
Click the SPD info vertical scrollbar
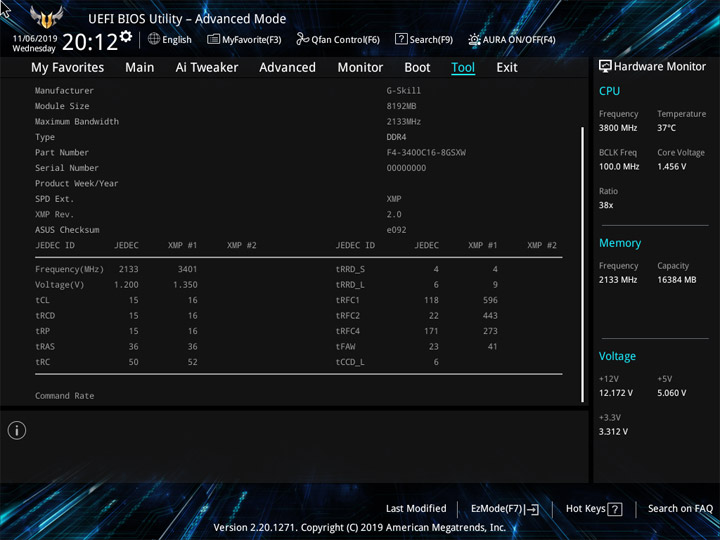pyautogui.click(x=583, y=264)
